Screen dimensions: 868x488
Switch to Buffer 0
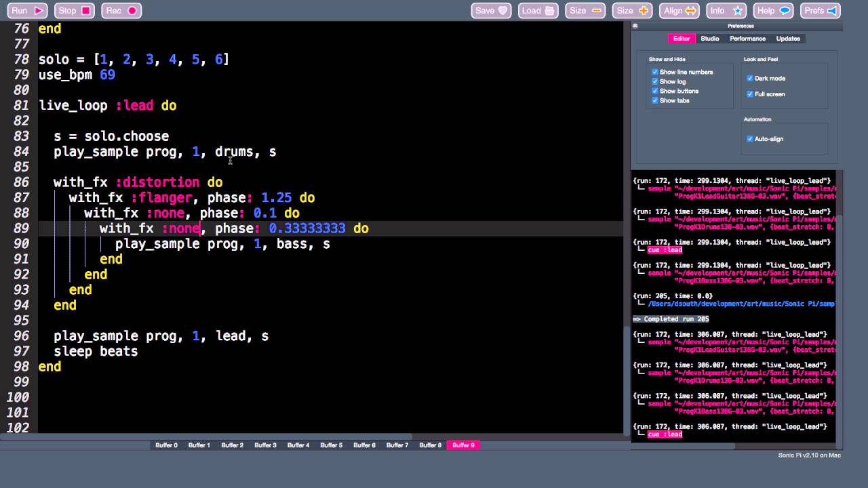(166, 445)
